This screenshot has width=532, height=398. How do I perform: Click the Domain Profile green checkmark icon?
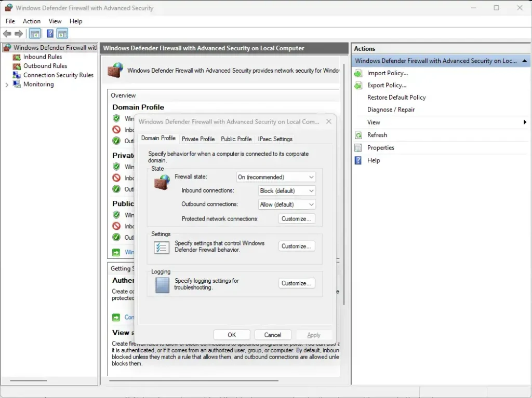click(116, 118)
